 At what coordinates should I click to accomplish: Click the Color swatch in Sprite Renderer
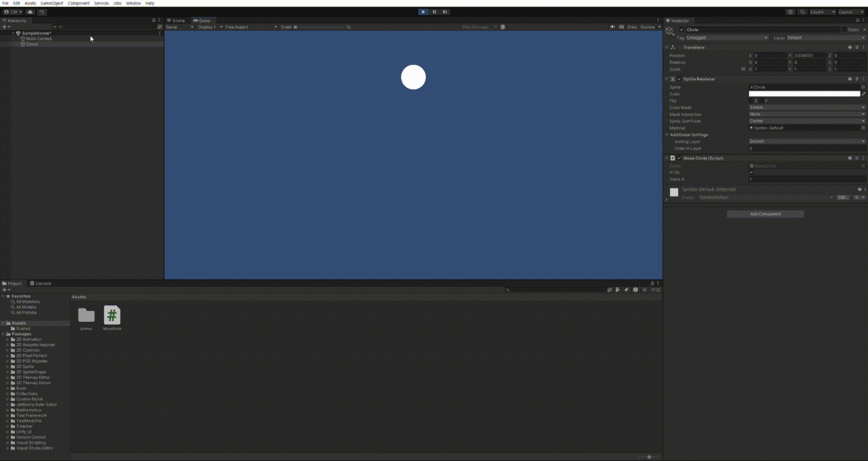804,94
